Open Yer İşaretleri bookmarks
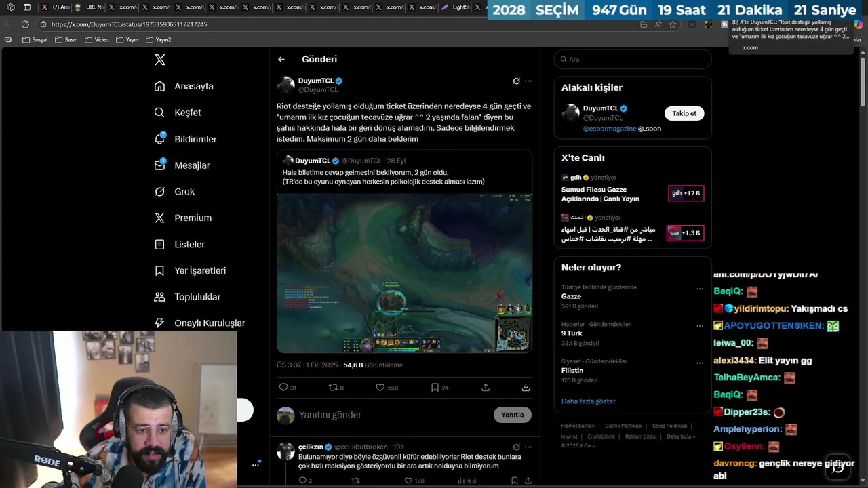Image resolution: width=868 pixels, height=488 pixels. (190, 270)
